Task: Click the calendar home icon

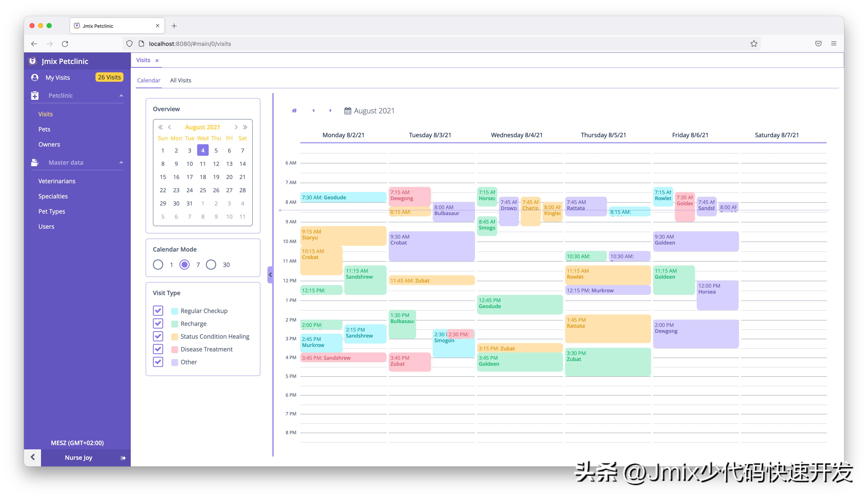Action: [x=294, y=111]
